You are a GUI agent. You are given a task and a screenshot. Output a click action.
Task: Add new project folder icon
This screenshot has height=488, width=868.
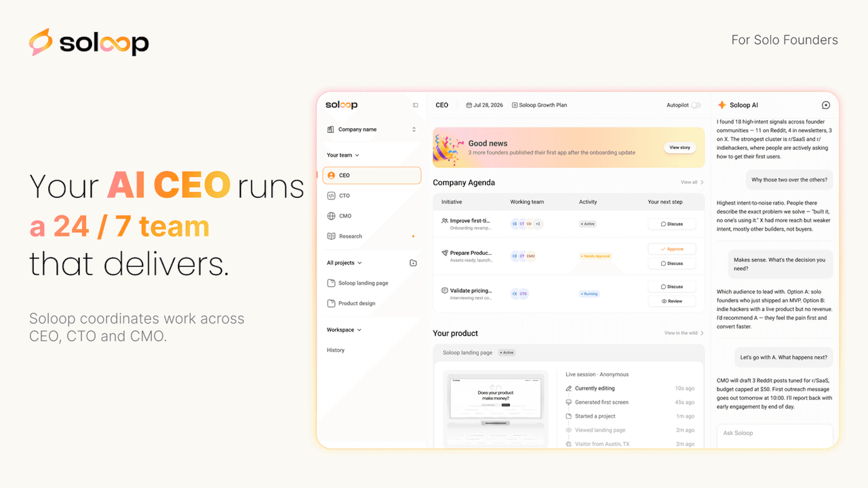(x=413, y=263)
